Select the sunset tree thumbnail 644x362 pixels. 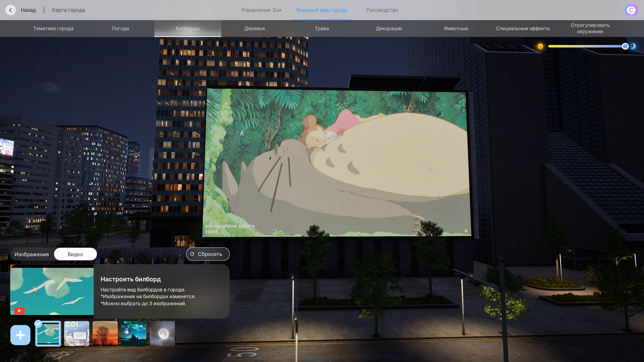click(x=105, y=334)
